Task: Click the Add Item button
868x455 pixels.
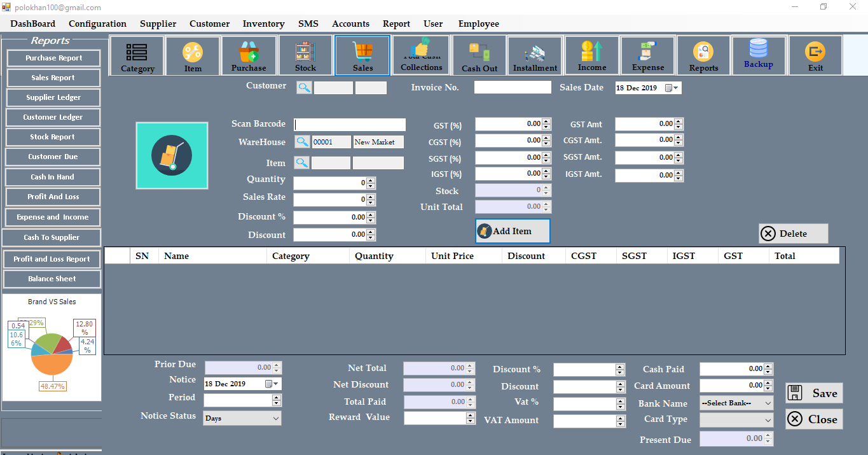Action: click(x=513, y=231)
